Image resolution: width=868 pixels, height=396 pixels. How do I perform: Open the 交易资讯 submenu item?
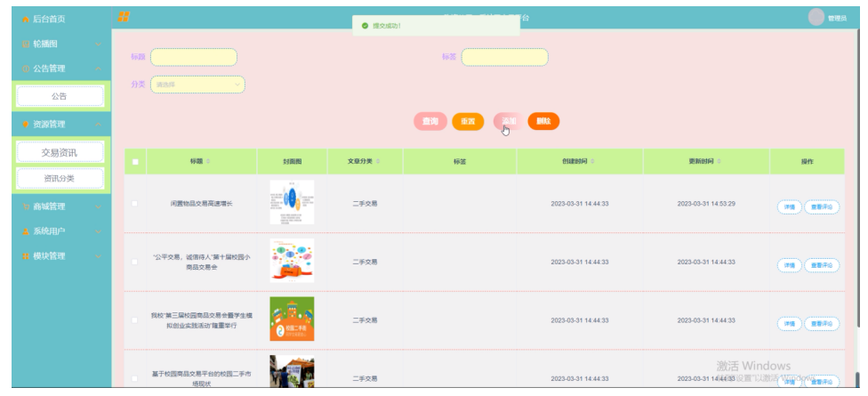click(60, 153)
